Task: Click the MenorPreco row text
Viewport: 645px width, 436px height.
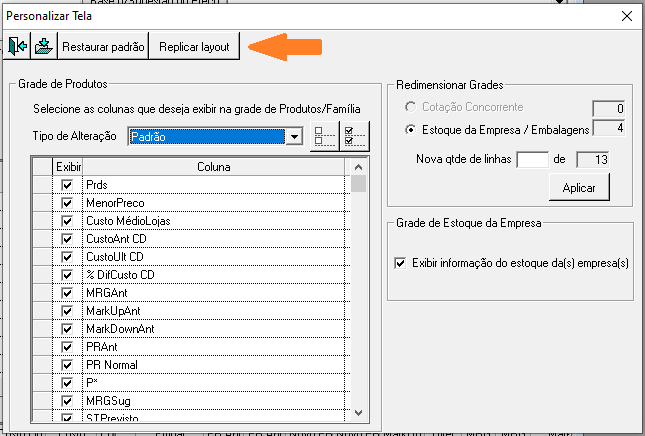Action: click(x=115, y=203)
